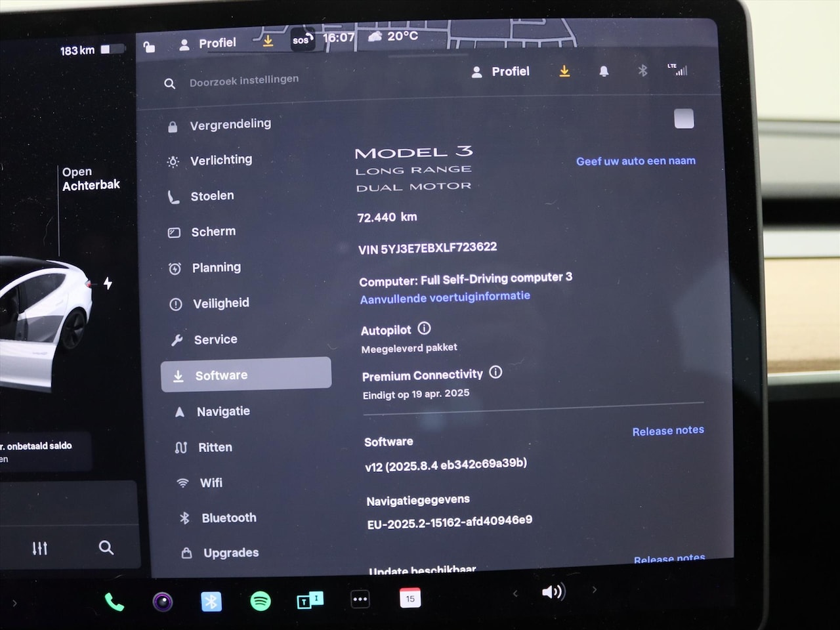Open the Bluetooth app in the dock
The image size is (840, 630).
(x=211, y=601)
